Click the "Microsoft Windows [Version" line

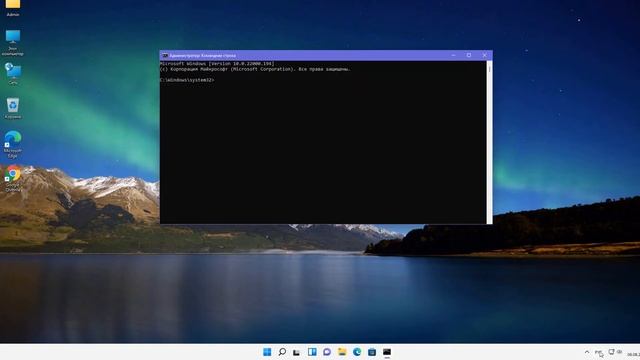(217, 64)
